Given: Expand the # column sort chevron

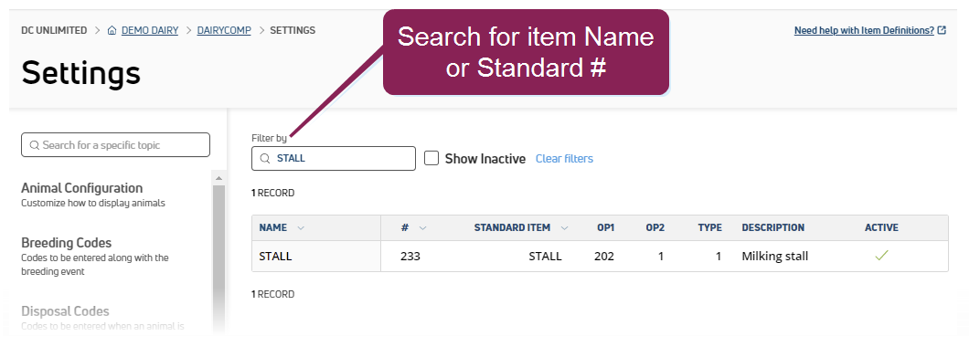Looking at the screenshot, I should pos(422,227).
